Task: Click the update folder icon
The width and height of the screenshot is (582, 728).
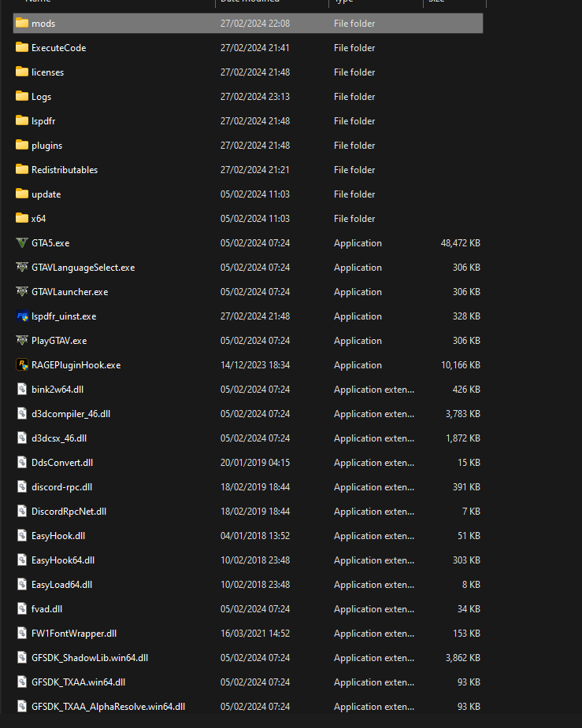Action: pos(22,194)
